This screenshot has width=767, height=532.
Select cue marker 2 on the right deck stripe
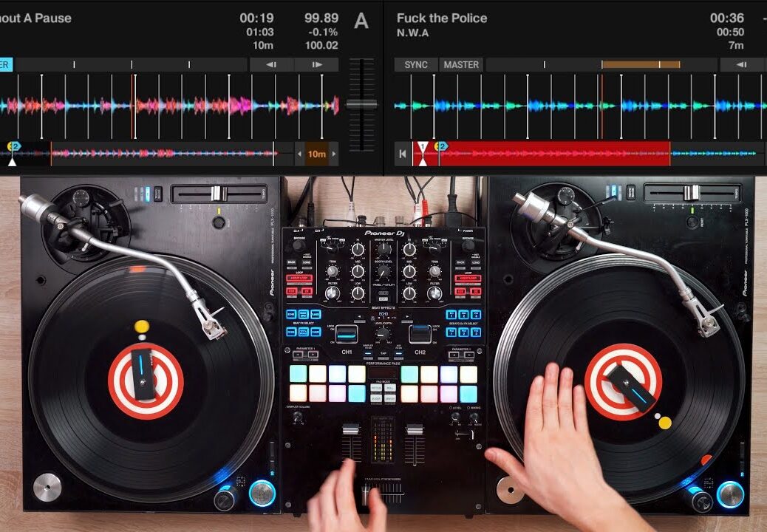442,146
